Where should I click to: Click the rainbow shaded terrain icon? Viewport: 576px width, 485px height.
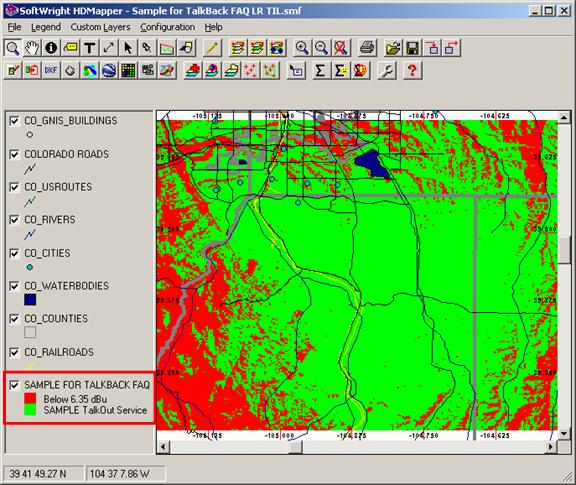[90, 70]
